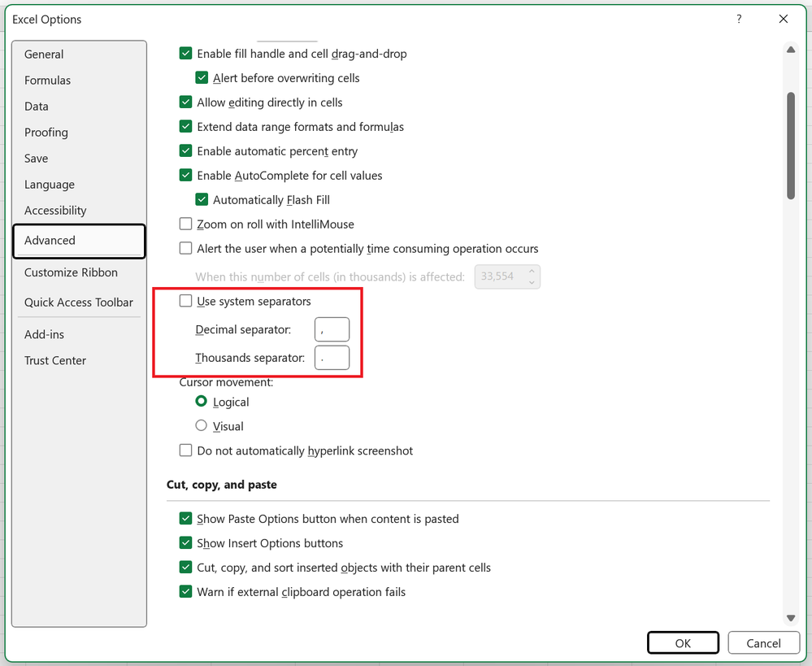Close the Excel Options dialog
This screenshot has height=666, width=812.
pos(784,20)
